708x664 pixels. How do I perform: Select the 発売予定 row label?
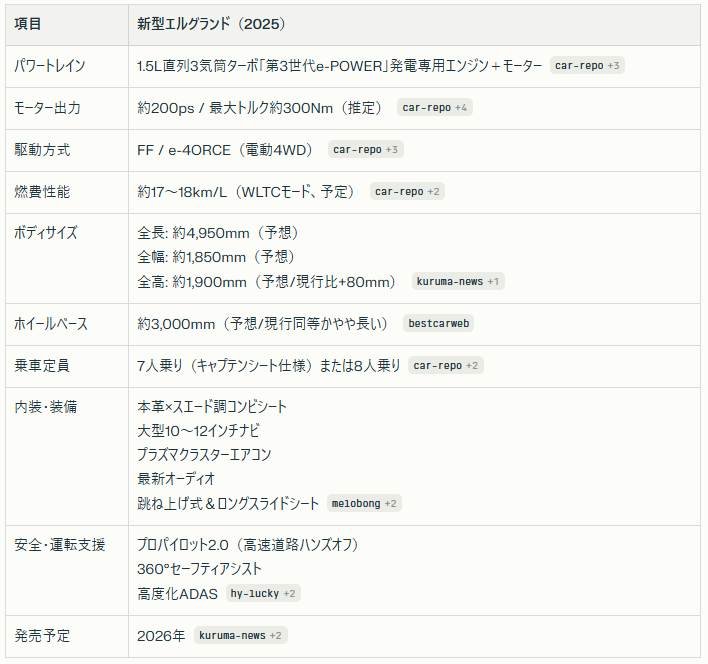(43, 636)
